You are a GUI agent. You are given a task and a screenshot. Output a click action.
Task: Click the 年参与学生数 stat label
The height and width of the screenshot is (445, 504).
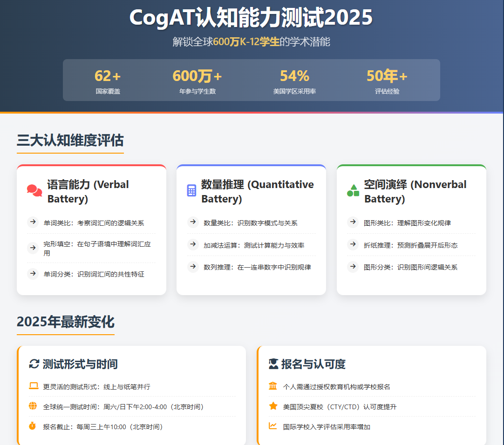click(x=198, y=91)
